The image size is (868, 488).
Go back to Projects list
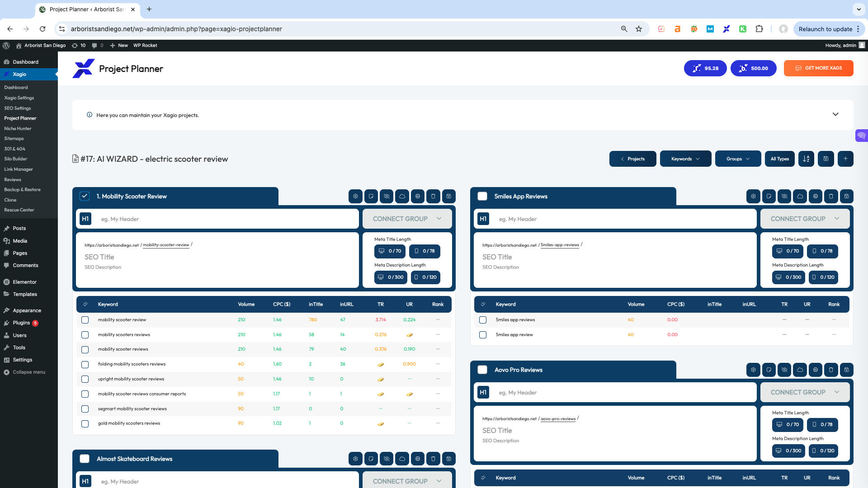(632, 159)
